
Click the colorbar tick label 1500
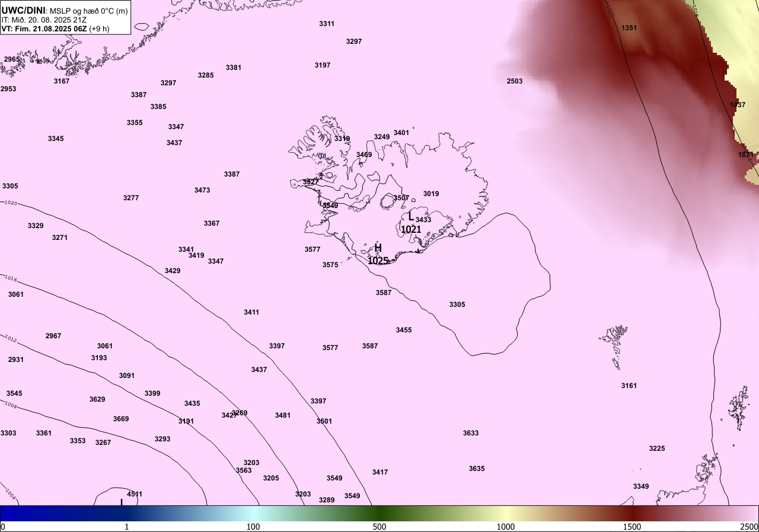632,527
